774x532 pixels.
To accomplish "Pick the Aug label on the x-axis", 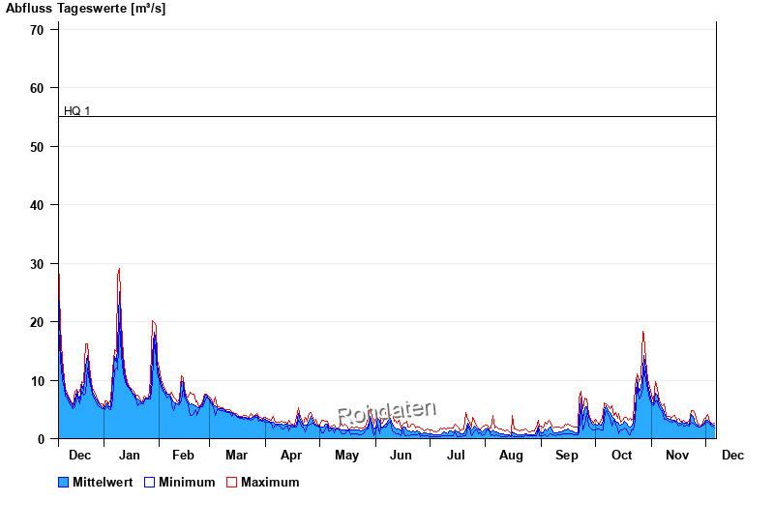I will 511,455.
